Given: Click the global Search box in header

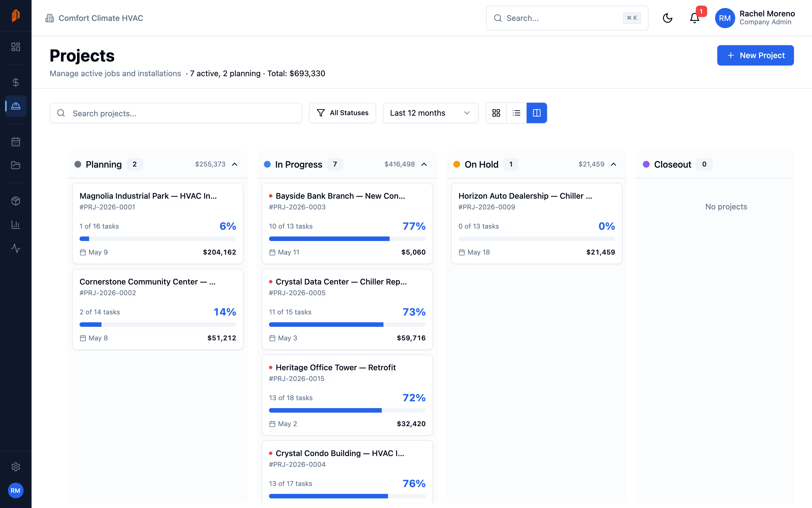Looking at the screenshot, I should pyautogui.click(x=567, y=18).
